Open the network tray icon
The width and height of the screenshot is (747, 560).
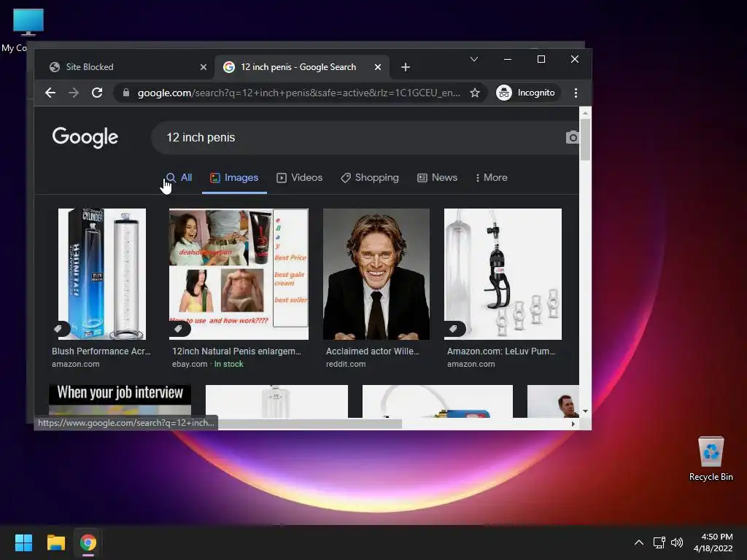659,542
